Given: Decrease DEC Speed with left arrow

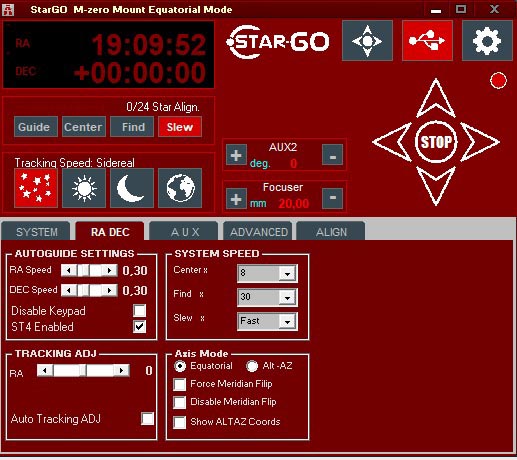Looking at the screenshot, I should point(69,290).
